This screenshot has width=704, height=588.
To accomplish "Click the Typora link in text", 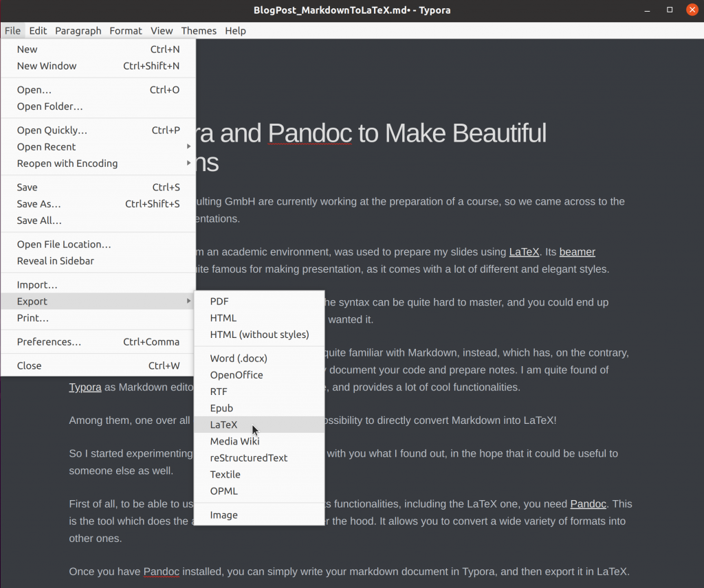I will pyautogui.click(x=85, y=387).
